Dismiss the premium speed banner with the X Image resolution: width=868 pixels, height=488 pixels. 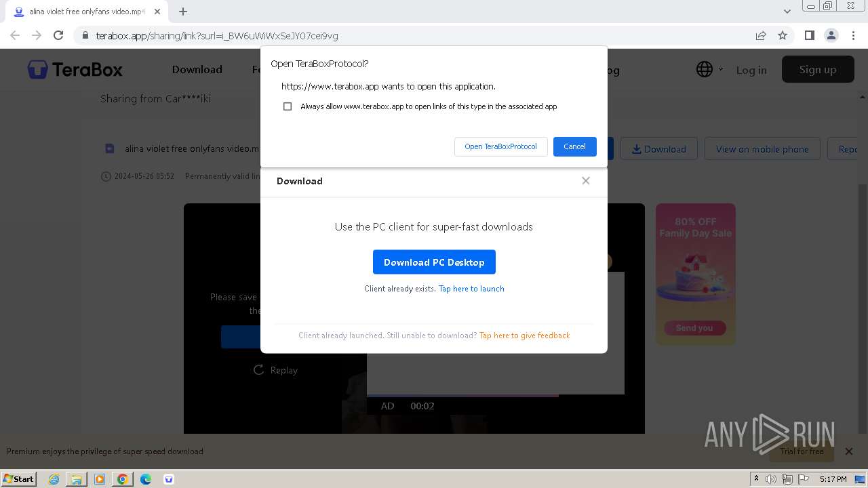pyautogui.click(x=848, y=451)
